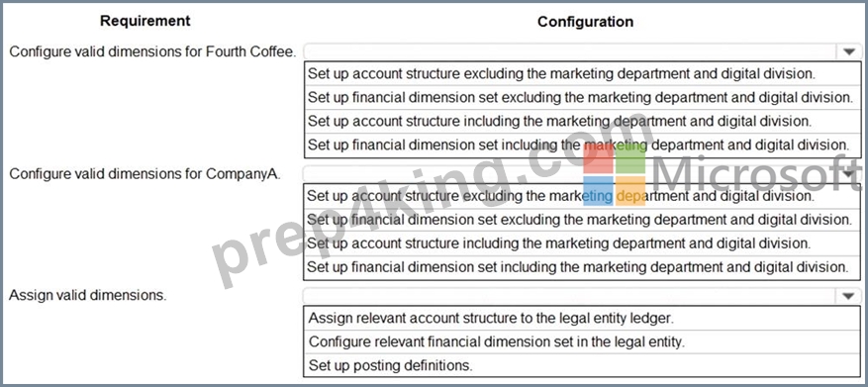Click the Requirement column header

click(x=145, y=21)
